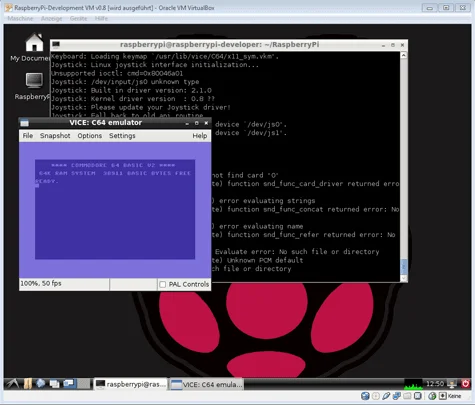Open VirtualBox Anzeige menu

(x=51, y=18)
